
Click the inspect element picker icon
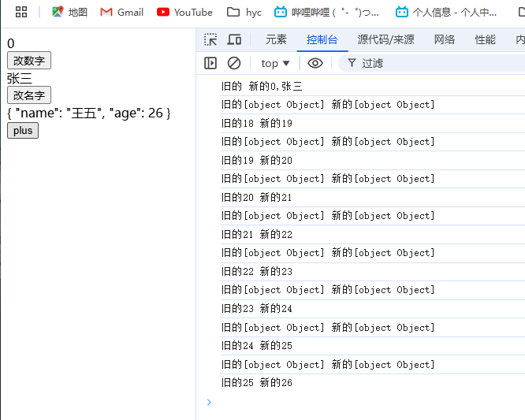tap(210, 40)
